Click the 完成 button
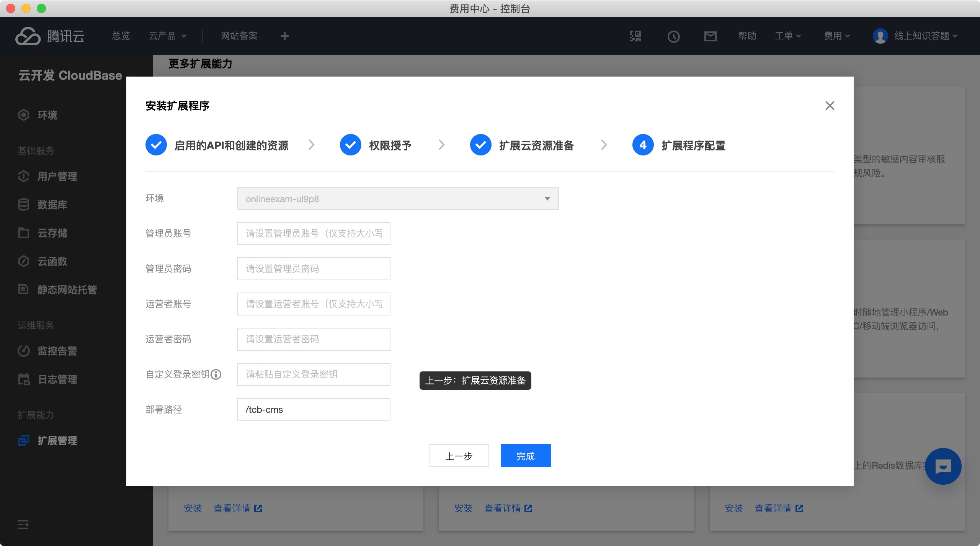This screenshot has width=980, height=546. pyautogui.click(x=526, y=456)
